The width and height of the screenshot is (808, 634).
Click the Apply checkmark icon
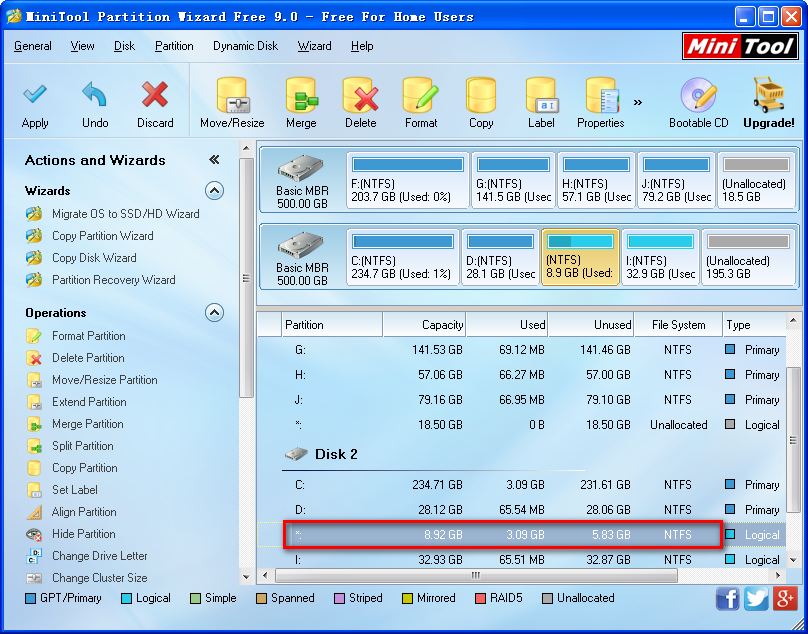click(x=35, y=94)
